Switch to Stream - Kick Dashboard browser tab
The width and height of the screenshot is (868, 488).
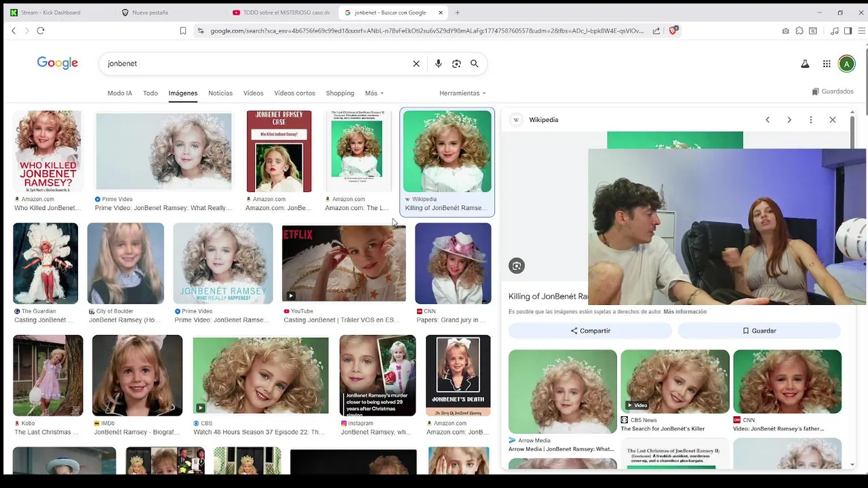pos(58,12)
